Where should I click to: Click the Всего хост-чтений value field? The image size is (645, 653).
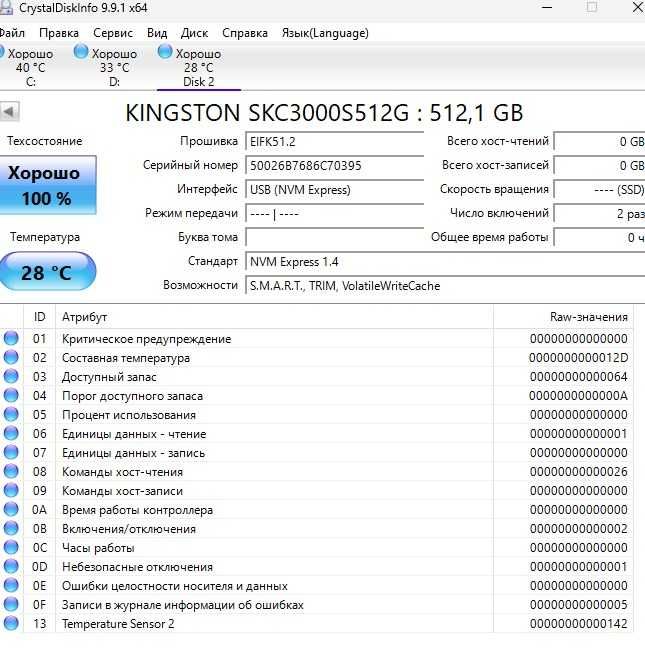point(600,142)
